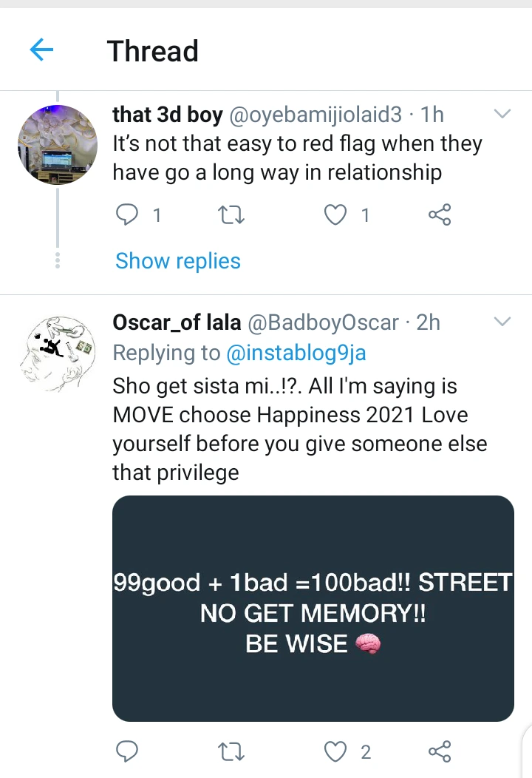Tap the @oyebamijiolaid3 handle
Viewport: 532px width, 778px height.
[x=316, y=115]
